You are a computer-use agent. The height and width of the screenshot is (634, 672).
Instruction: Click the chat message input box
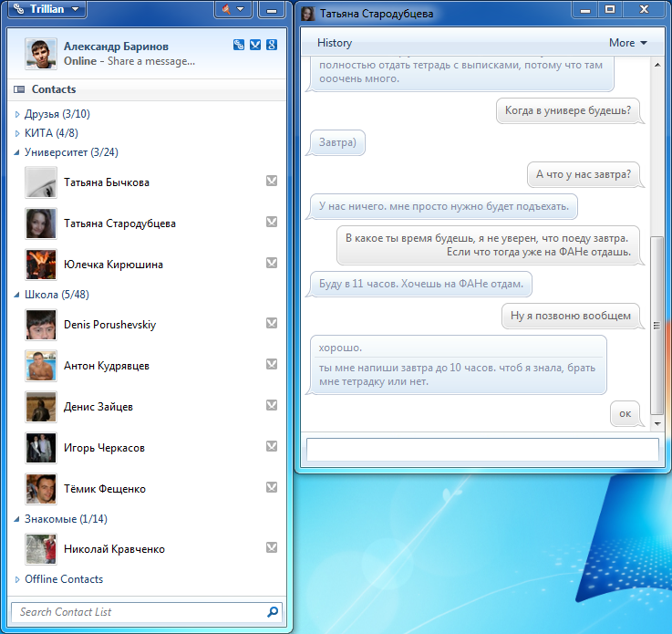[x=482, y=450]
